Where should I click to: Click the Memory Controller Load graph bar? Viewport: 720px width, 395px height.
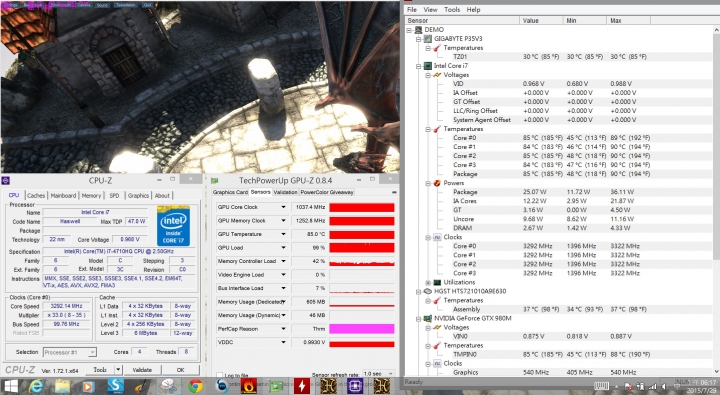362,261
